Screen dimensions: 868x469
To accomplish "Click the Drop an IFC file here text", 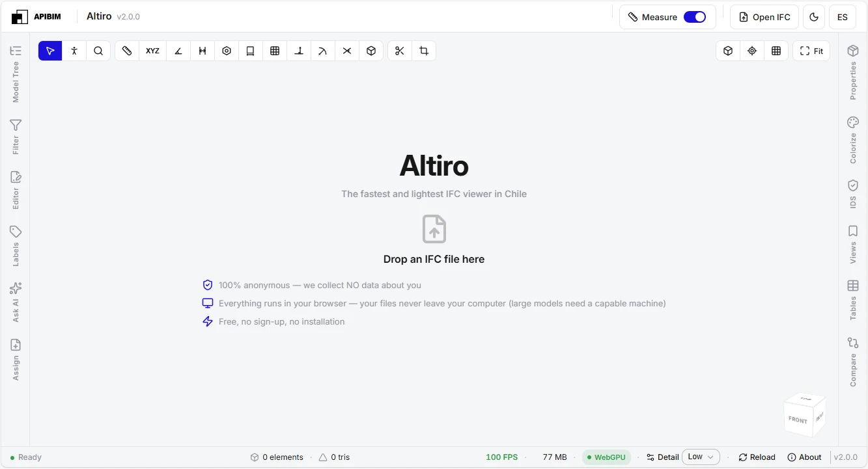I will point(434,259).
